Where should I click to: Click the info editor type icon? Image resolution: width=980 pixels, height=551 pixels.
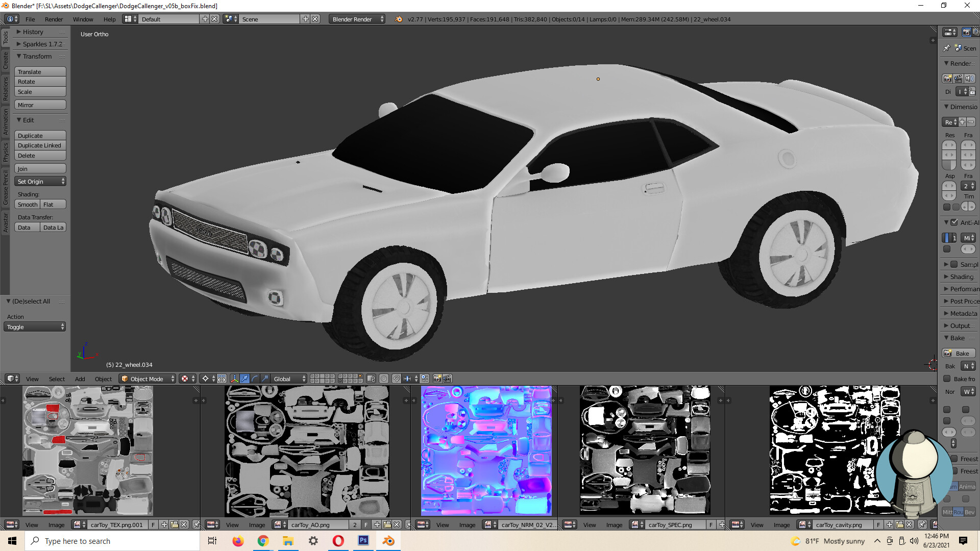tap(12, 19)
